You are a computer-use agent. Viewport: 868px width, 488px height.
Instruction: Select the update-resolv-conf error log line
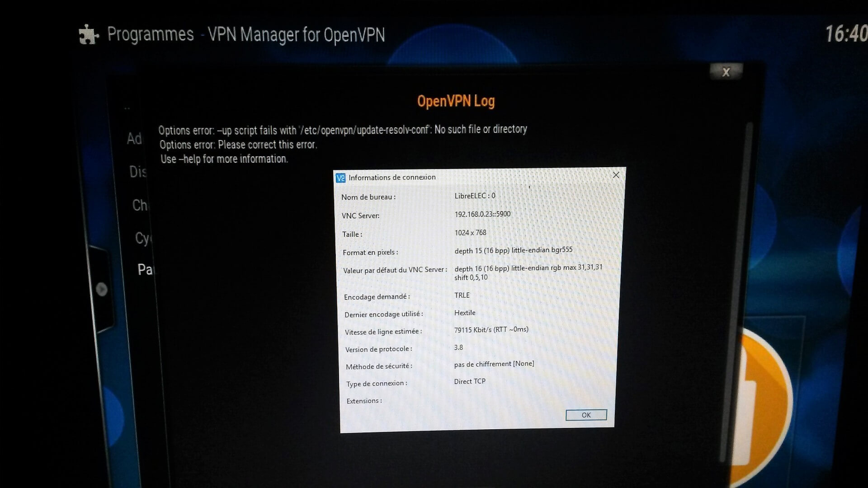(343, 130)
